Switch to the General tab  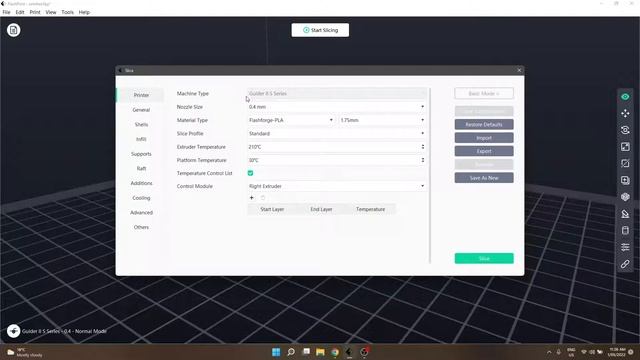point(141,110)
